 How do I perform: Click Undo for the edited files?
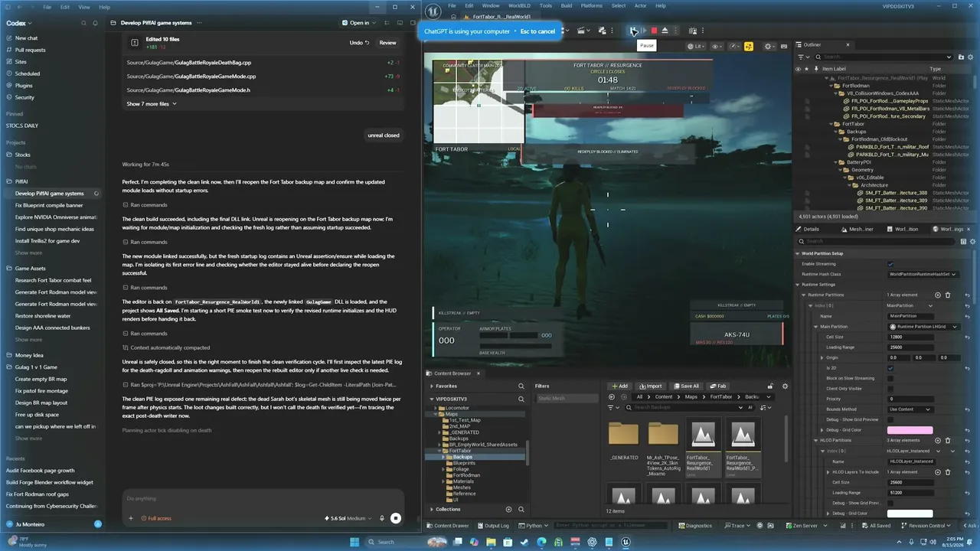click(x=359, y=43)
